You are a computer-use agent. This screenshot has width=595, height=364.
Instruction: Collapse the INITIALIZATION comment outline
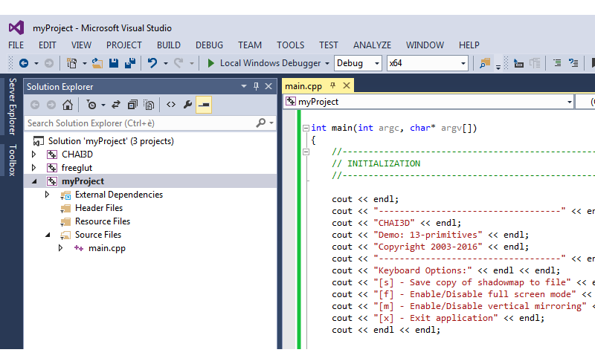(x=306, y=152)
